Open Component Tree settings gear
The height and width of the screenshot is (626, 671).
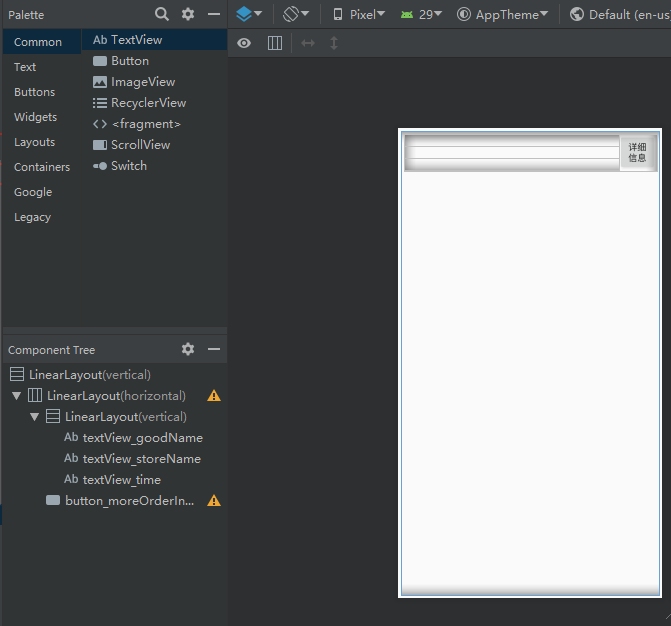[x=188, y=349]
